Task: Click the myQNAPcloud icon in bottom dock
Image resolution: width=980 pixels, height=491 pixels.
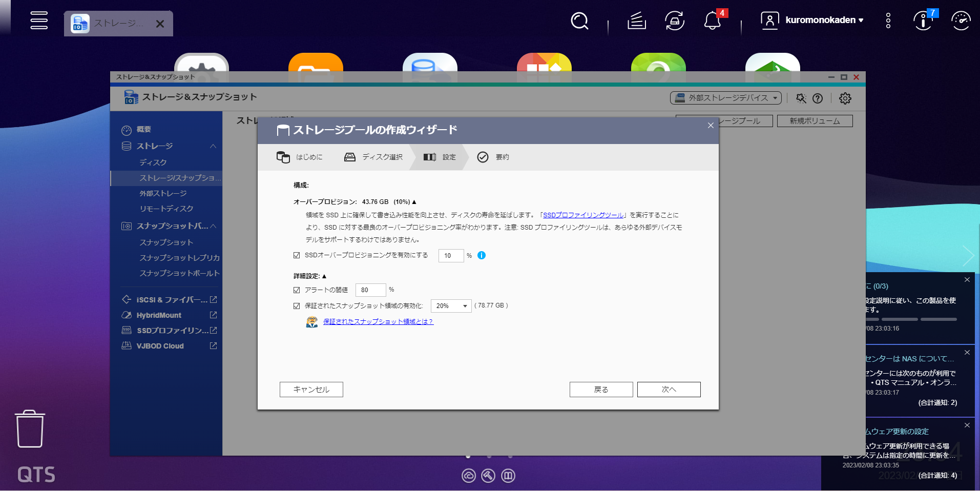Action: [x=469, y=476]
